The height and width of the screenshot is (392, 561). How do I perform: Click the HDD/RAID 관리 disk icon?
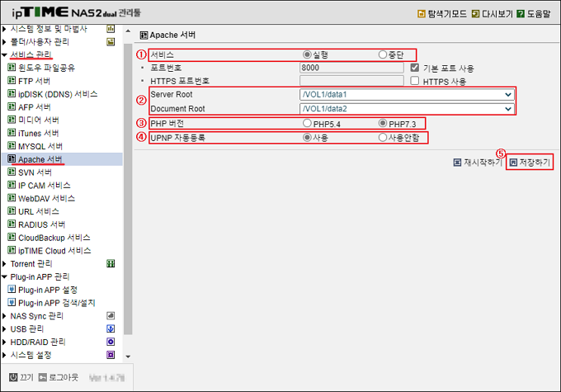(x=111, y=342)
